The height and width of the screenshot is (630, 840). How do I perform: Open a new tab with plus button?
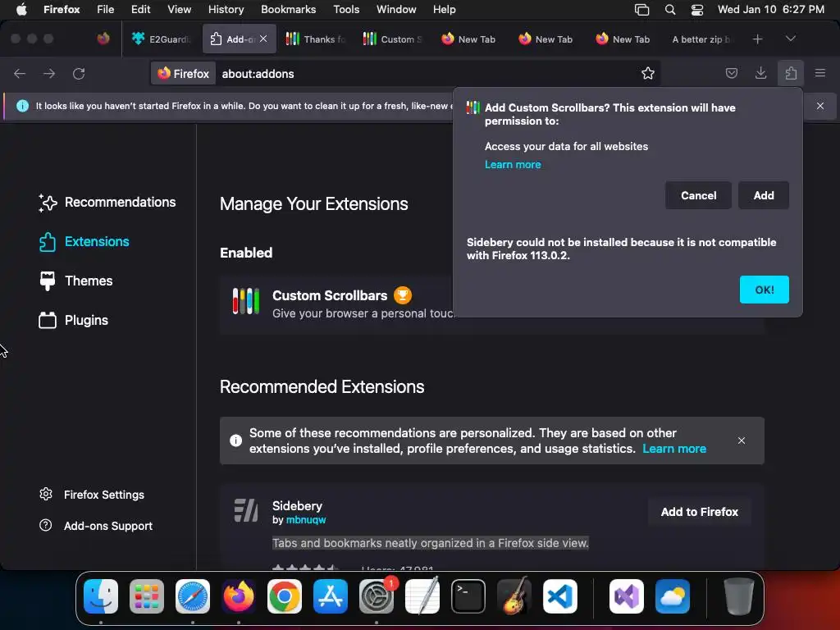point(757,39)
